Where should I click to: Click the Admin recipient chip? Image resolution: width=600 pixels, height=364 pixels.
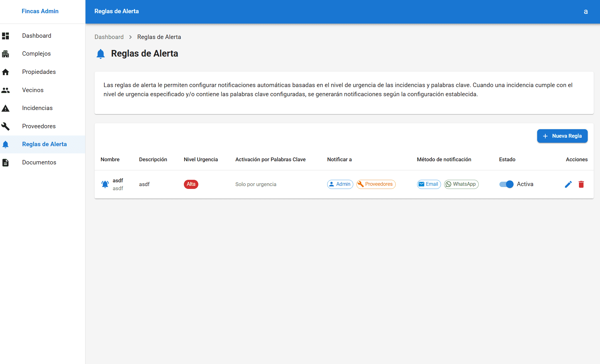(x=340, y=184)
